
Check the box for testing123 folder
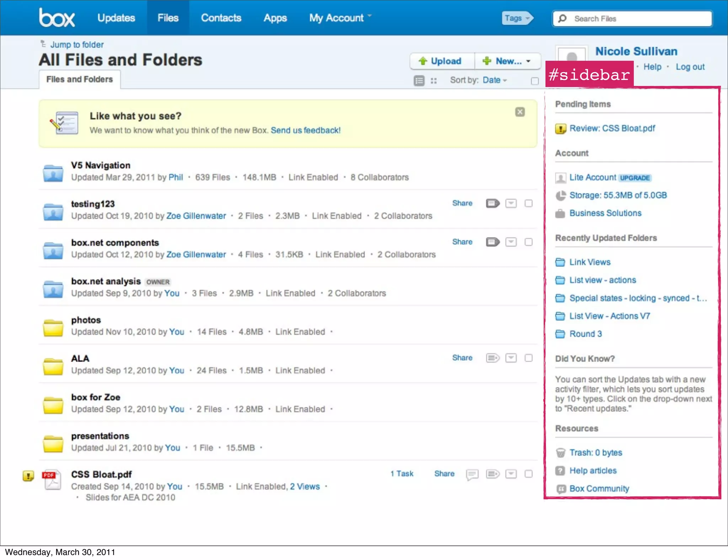(529, 203)
